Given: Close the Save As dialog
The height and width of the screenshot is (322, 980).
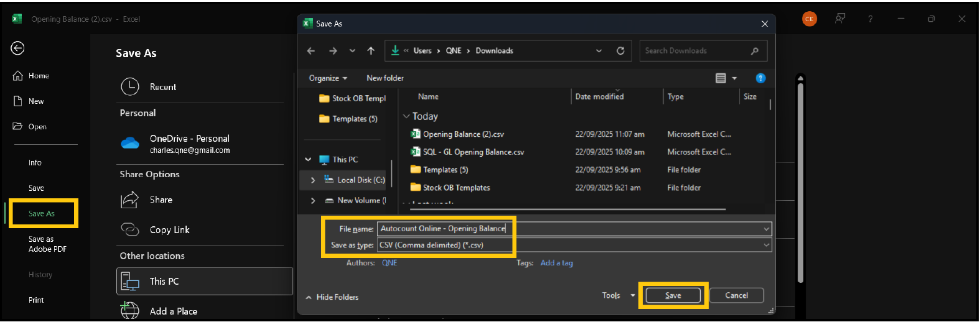Looking at the screenshot, I should tap(765, 24).
